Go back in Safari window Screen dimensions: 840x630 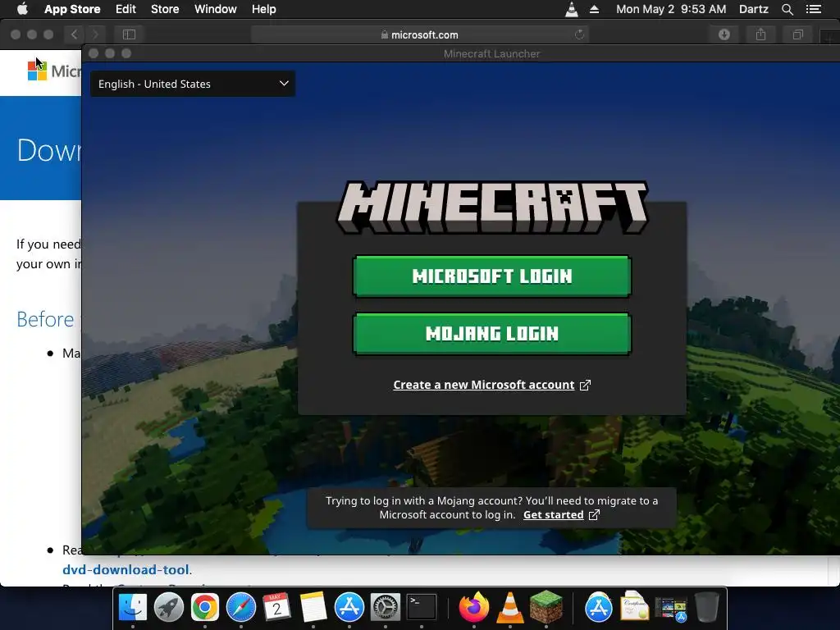tap(74, 34)
